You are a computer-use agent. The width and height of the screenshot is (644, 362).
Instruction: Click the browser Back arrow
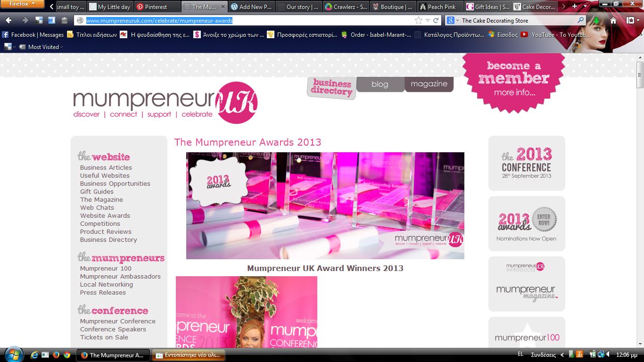point(8,20)
